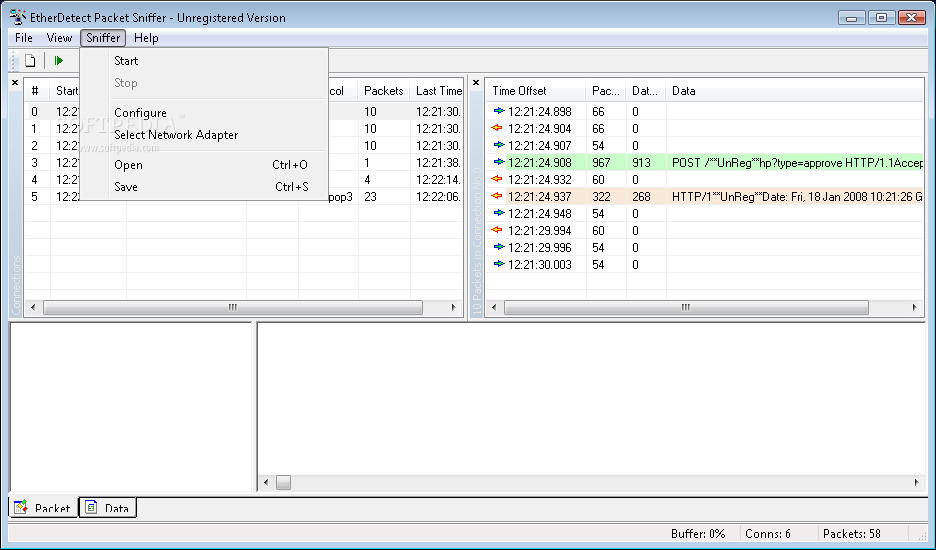Image resolution: width=936 pixels, height=550 pixels.
Task: Click the red arrow icon for 12:21:29.994 packet
Action: 497,230
